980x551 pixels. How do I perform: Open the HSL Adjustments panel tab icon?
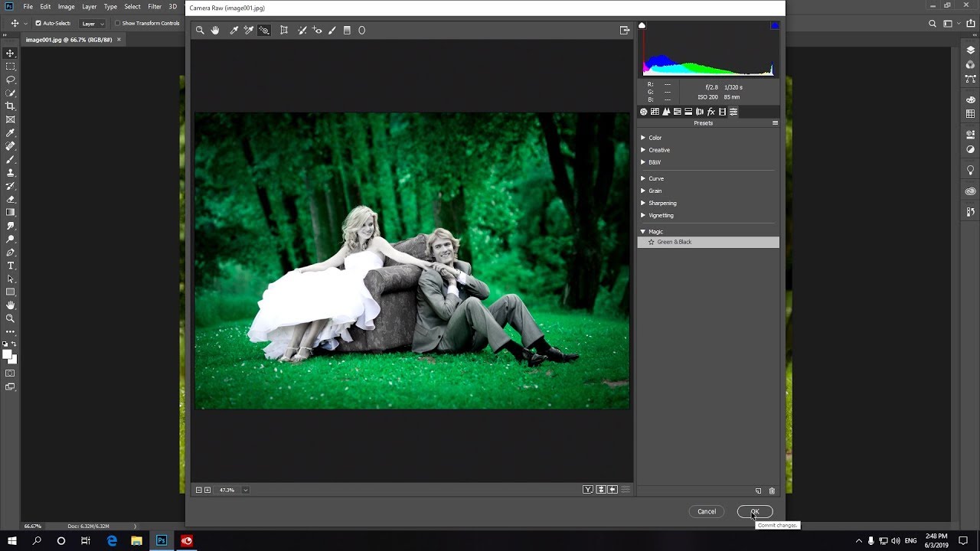[678, 112]
